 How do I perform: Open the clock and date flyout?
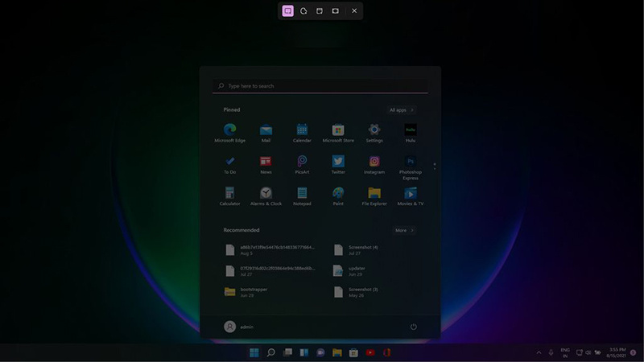click(x=616, y=352)
